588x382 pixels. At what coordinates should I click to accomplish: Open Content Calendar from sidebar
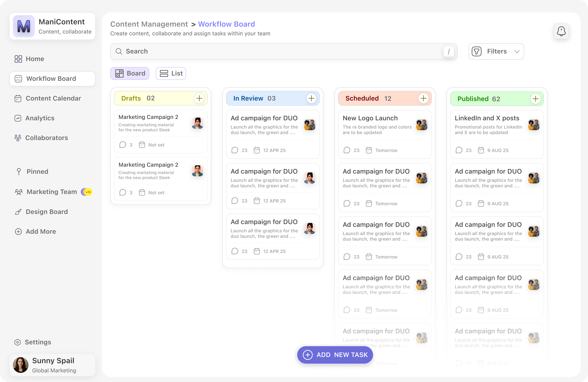[53, 98]
